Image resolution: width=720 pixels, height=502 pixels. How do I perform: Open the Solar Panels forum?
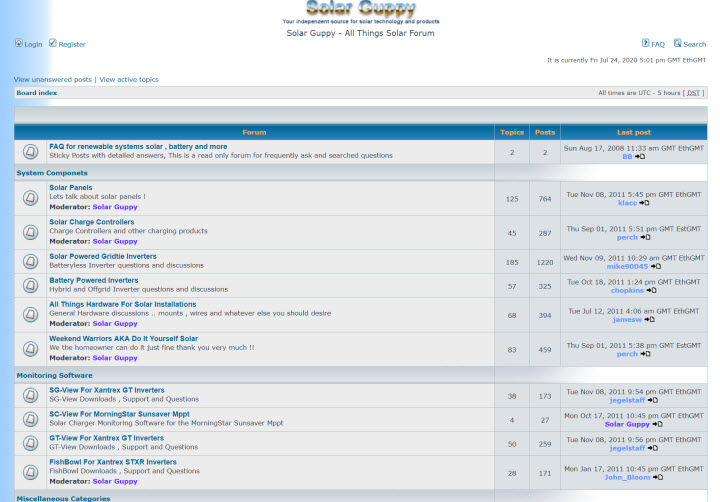pyautogui.click(x=71, y=187)
